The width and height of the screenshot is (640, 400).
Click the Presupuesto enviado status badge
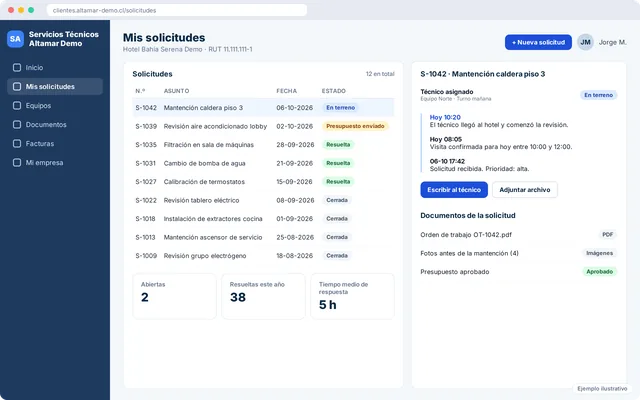355,126
